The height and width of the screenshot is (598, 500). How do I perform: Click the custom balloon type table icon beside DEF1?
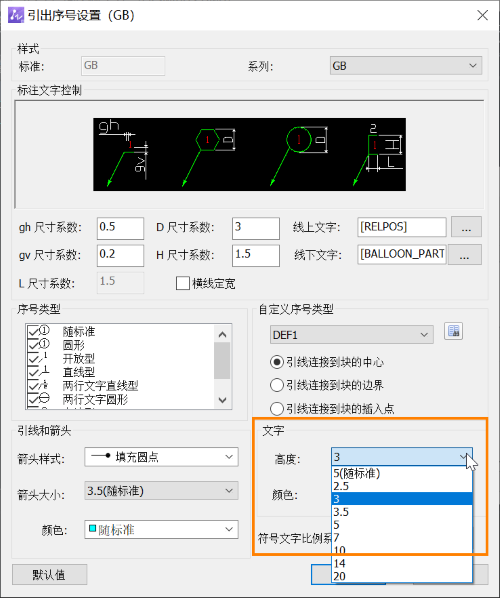coord(453,331)
